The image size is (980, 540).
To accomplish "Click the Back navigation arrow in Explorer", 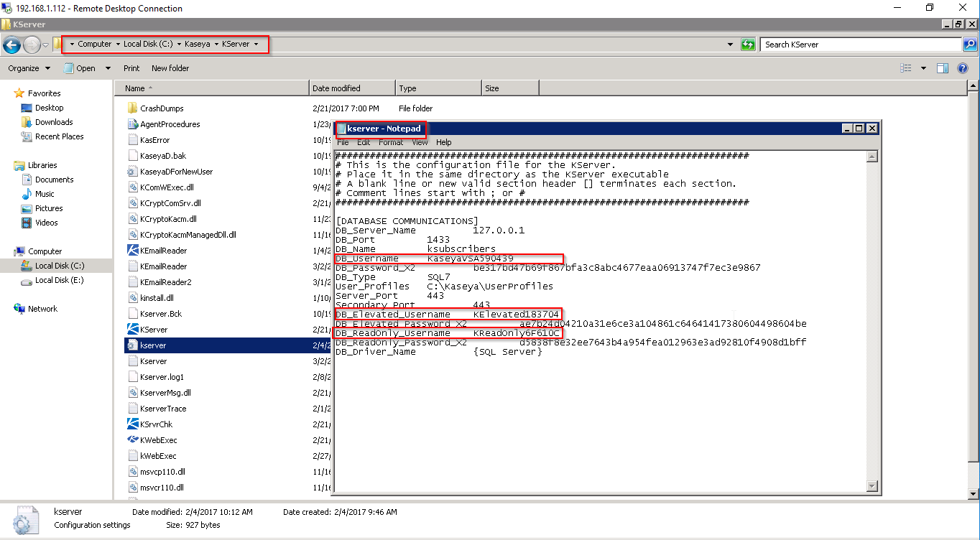I will [11, 45].
